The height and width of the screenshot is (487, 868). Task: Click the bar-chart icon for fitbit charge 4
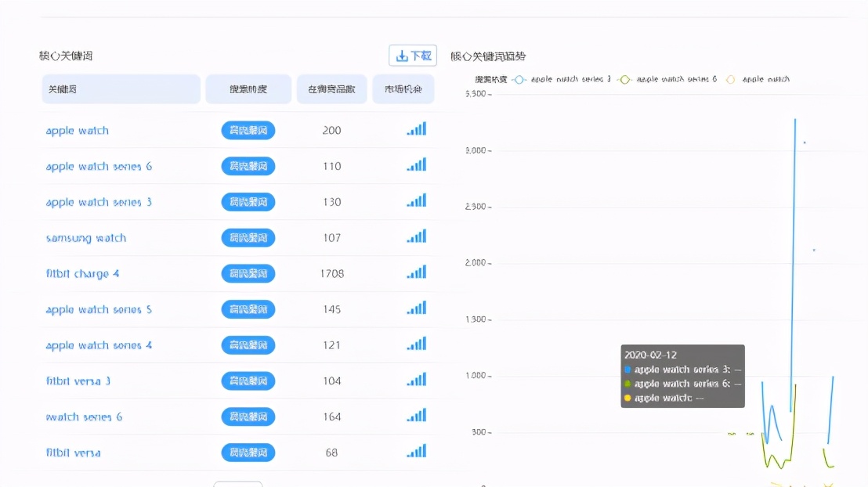tap(416, 272)
